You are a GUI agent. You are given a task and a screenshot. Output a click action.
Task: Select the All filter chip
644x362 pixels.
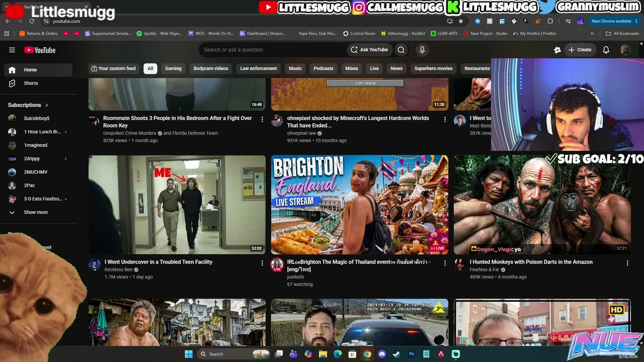[x=150, y=68]
